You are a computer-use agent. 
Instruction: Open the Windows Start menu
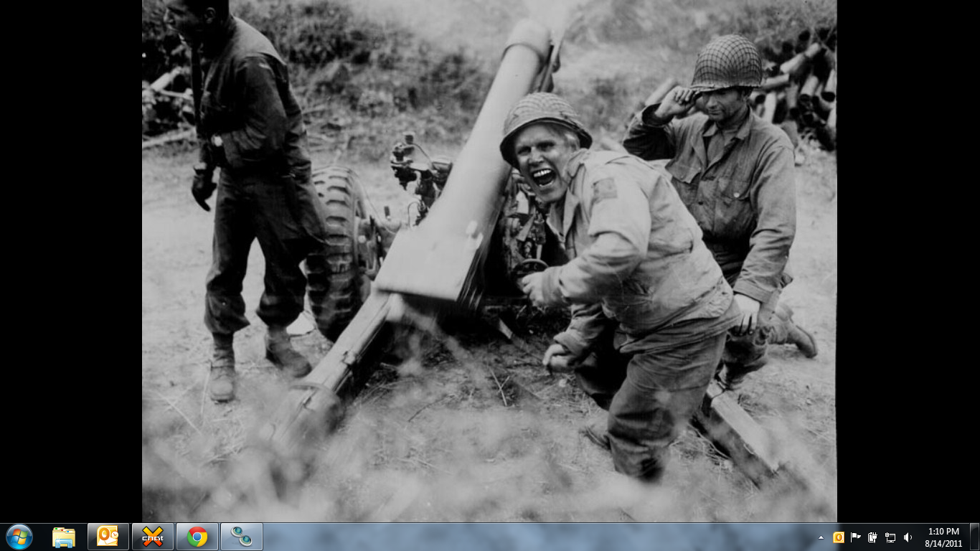[19, 537]
